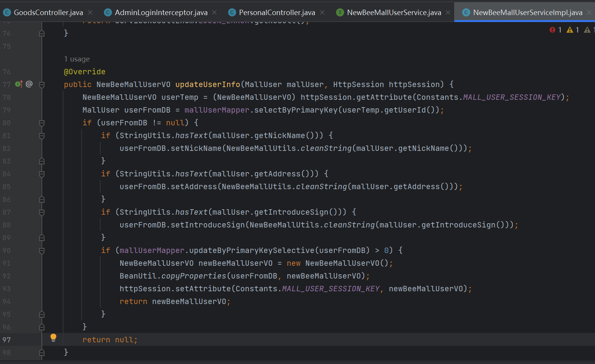
Task: Click the red error count indicator
Action: point(556,30)
